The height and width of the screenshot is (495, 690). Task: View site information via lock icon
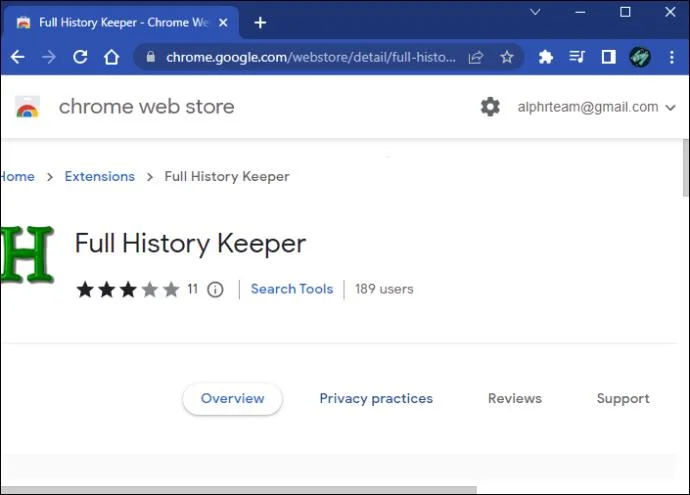pos(150,56)
